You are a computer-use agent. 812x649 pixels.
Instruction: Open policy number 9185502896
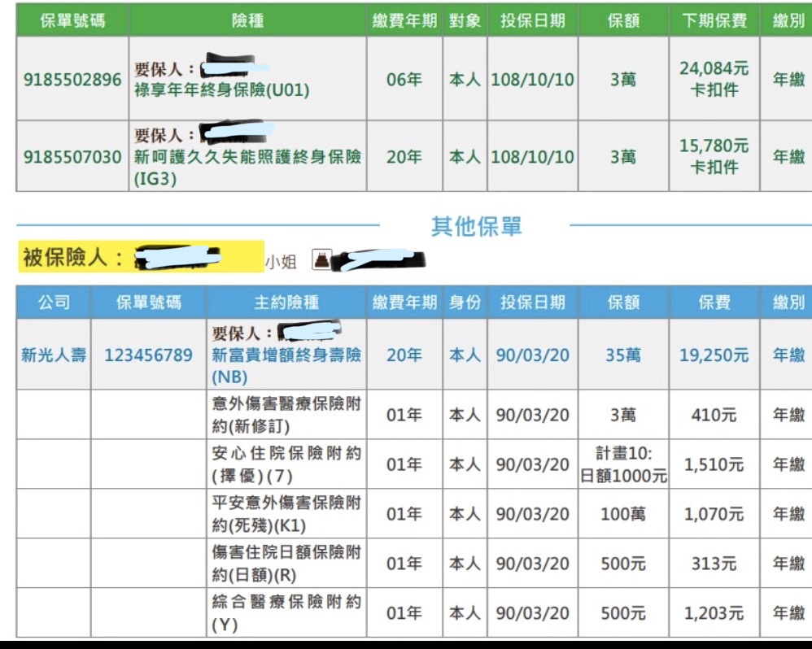coord(72,80)
